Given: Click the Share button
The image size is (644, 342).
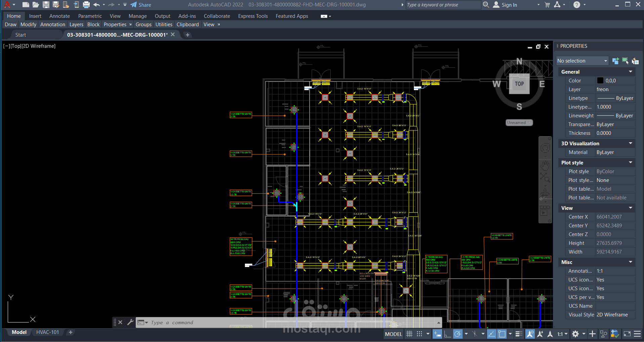Looking at the screenshot, I should click(141, 5).
